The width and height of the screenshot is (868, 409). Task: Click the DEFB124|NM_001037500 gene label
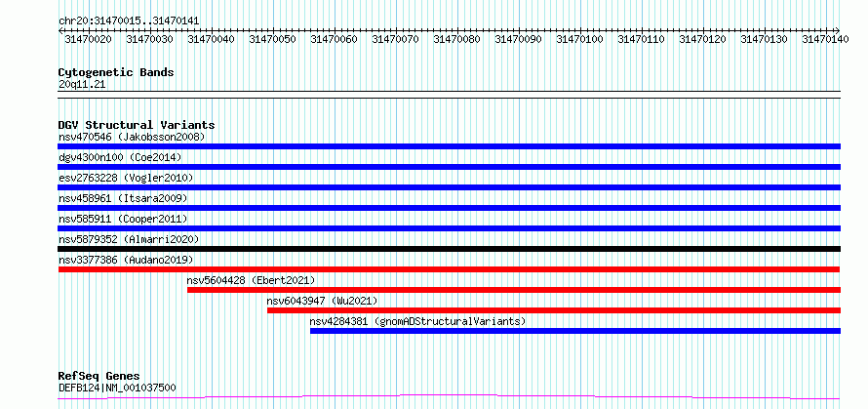(x=117, y=388)
